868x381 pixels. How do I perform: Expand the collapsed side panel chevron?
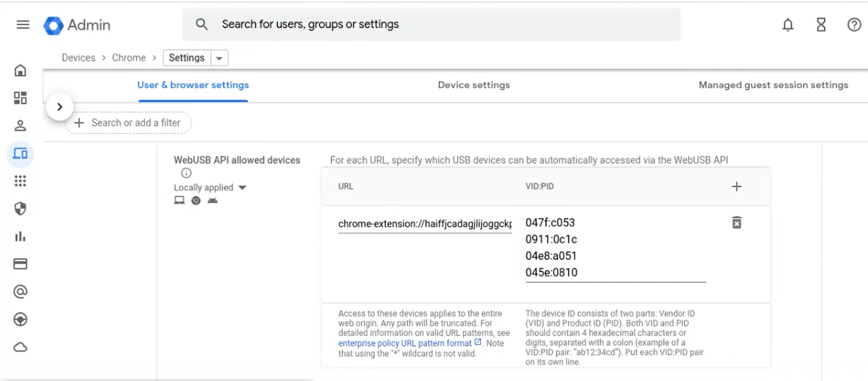click(60, 107)
